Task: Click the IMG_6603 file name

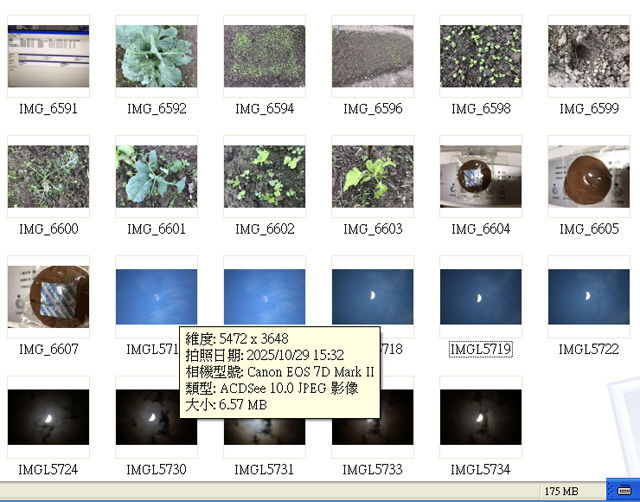Action: 373,229
